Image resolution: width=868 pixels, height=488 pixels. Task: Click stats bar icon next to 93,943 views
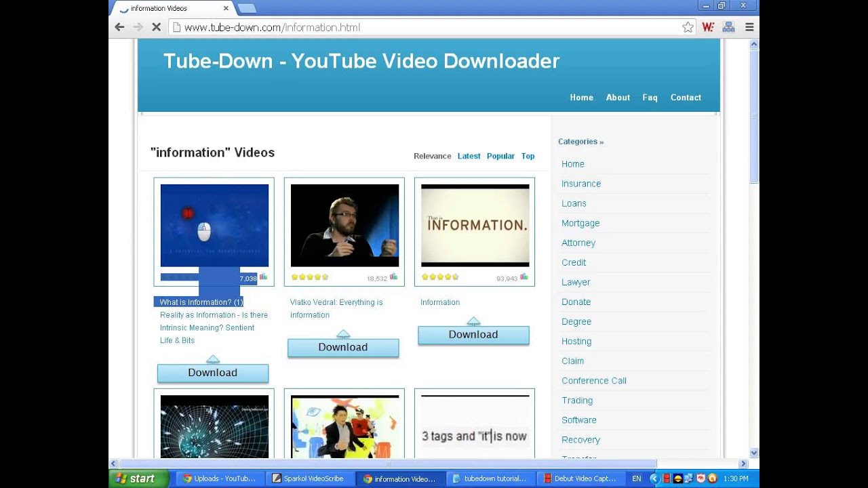[524, 277]
